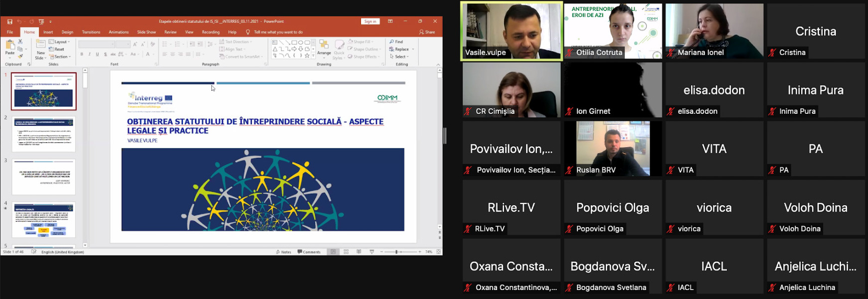Expand the Layout dropdown
Image resolution: width=868 pixels, height=299 pixels.
coord(60,42)
